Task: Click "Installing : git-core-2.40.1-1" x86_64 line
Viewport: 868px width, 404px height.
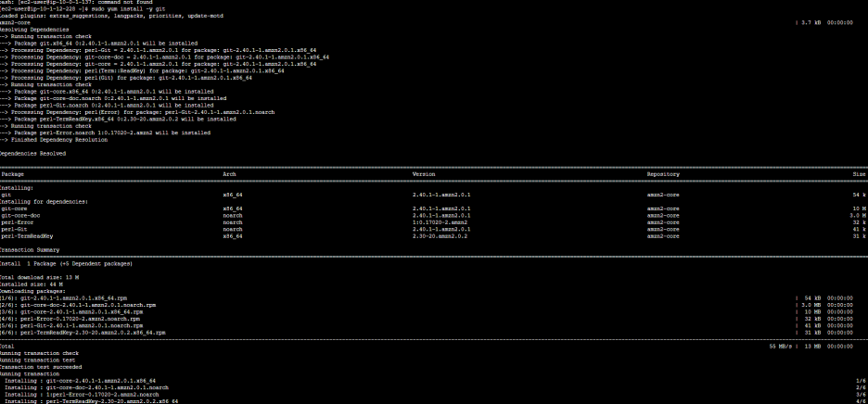Action: [x=81, y=381]
